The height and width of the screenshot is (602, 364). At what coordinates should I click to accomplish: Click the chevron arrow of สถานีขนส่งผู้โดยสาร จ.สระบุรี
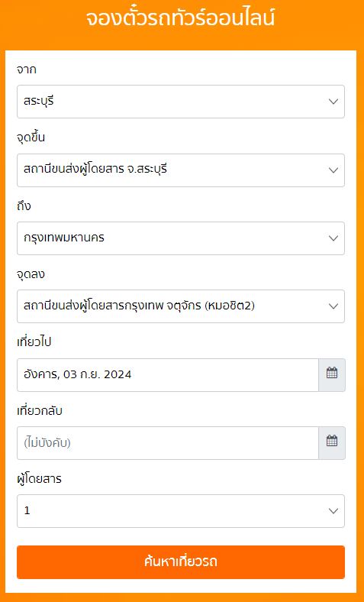[333, 170]
